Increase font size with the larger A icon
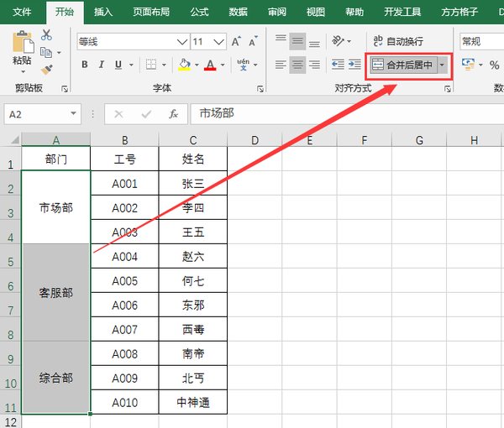Viewport: 504px width, 428px height. point(236,41)
